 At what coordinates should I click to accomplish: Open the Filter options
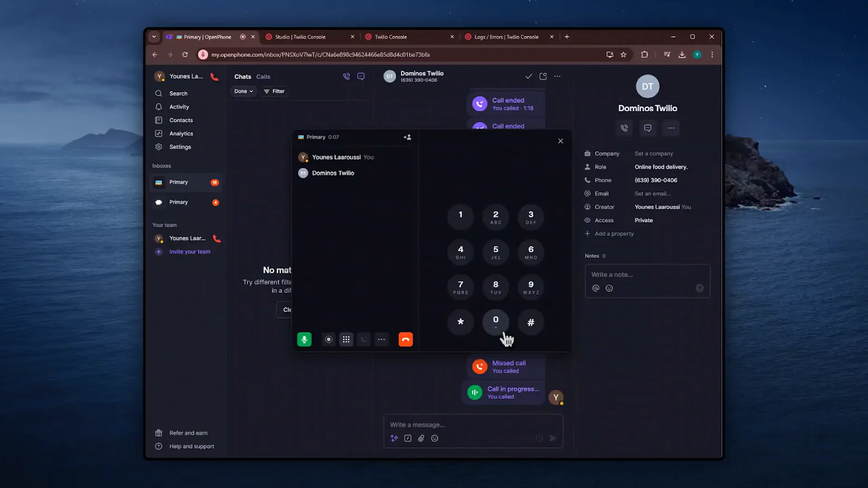pyautogui.click(x=274, y=91)
